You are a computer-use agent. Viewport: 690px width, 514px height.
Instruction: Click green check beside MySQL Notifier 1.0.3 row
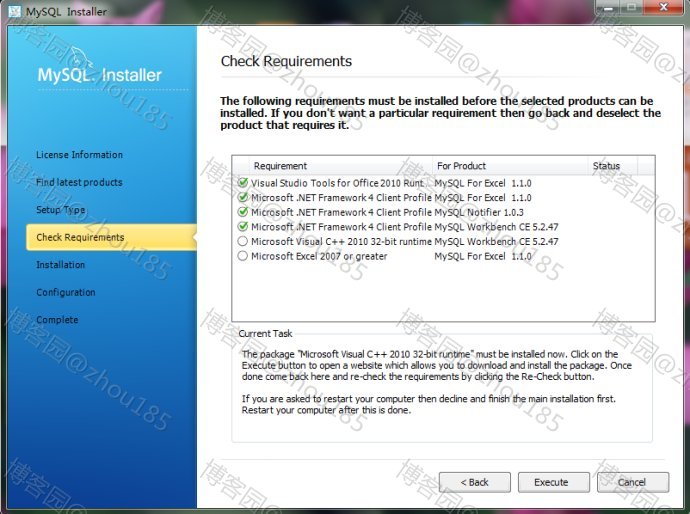[x=242, y=212]
